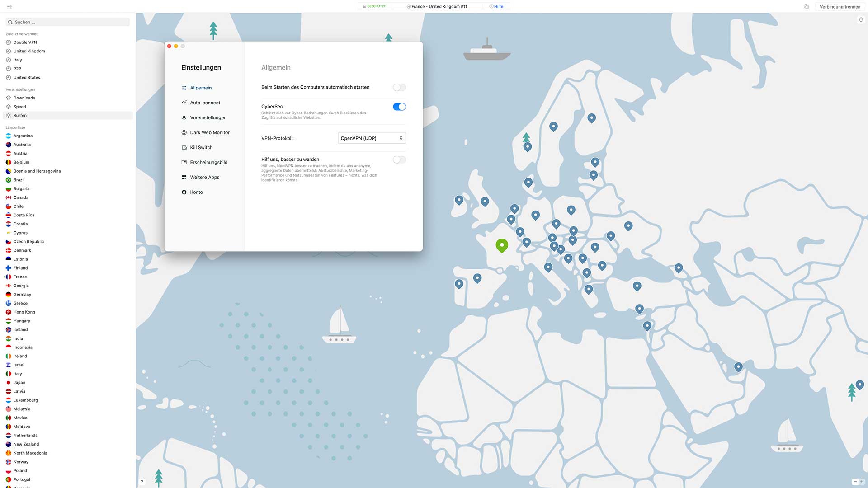
Task: Choose the Surfen preset
Action: tap(68, 116)
